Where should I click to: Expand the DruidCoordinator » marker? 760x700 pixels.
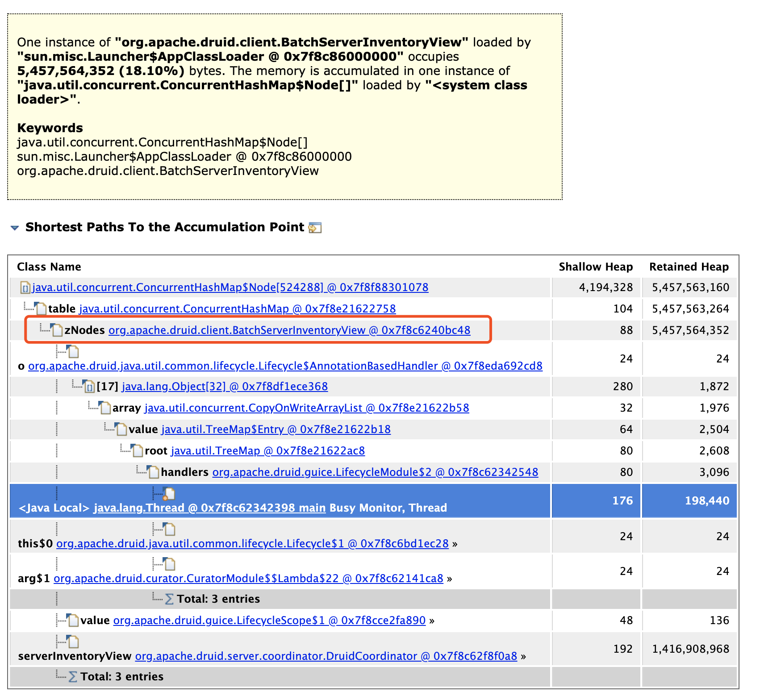[x=523, y=657]
